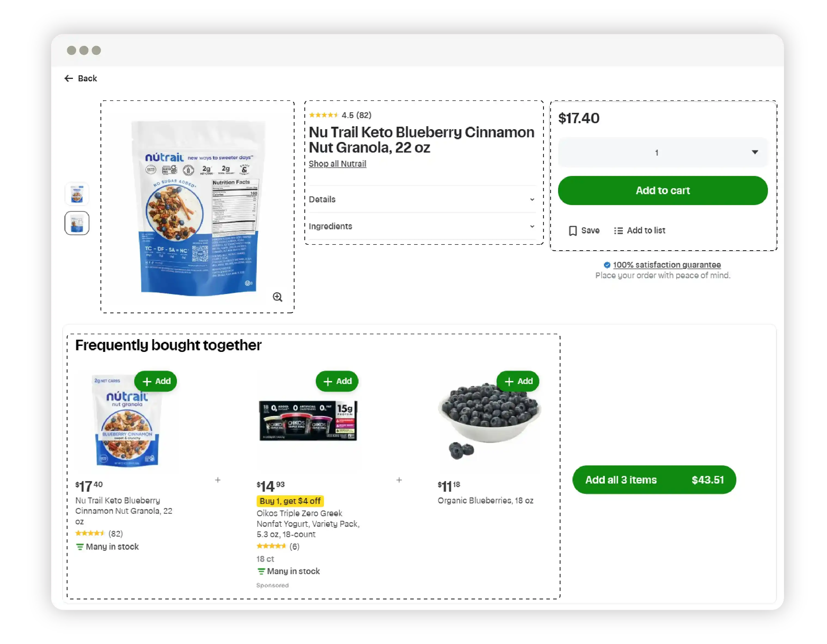The height and width of the screenshot is (644, 827).
Task: Click the zoom/magnify icon on product image
Action: 277,297
